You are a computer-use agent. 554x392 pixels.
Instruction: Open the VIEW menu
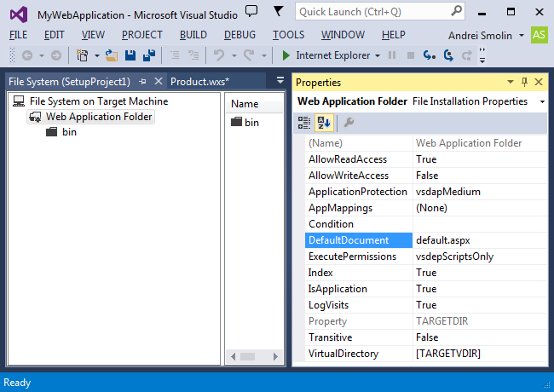pyautogui.click(x=93, y=35)
